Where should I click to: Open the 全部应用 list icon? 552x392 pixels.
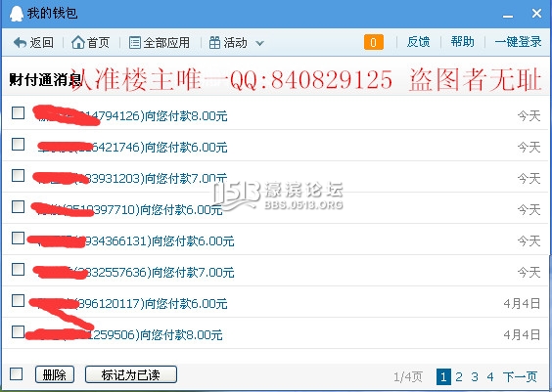[x=135, y=43]
